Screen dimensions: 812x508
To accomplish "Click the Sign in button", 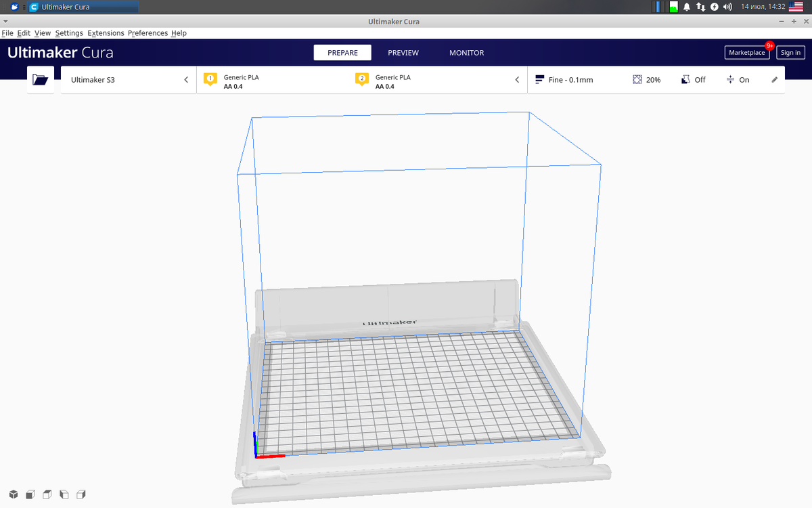I will [x=790, y=53].
